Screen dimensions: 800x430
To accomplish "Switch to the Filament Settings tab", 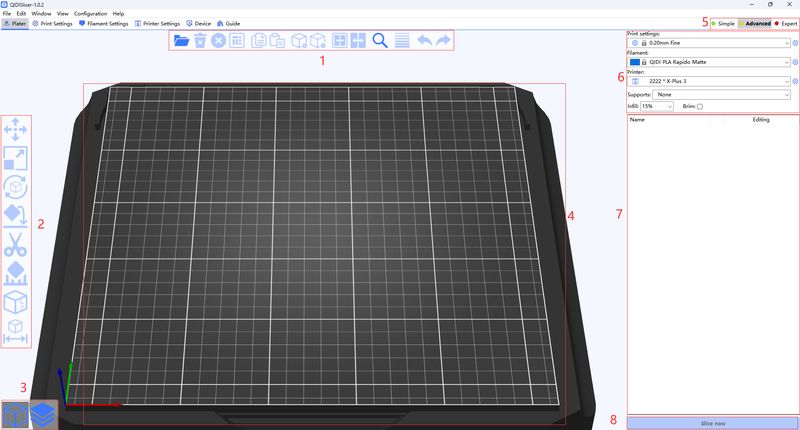I will 105,22.
